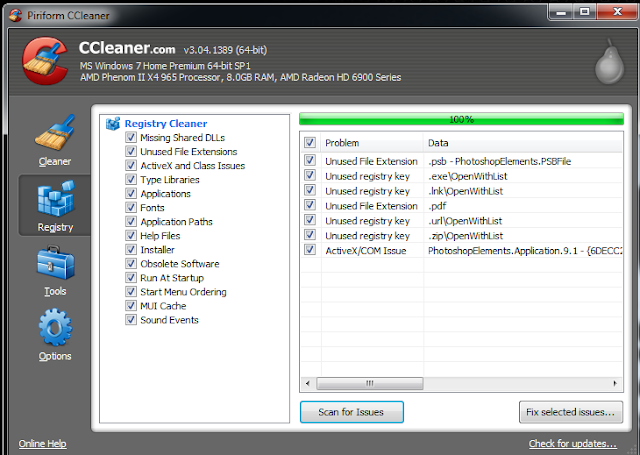Disable the Applications checkbox
This screenshot has height=455, width=640.
pyautogui.click(x=131, y=193)
